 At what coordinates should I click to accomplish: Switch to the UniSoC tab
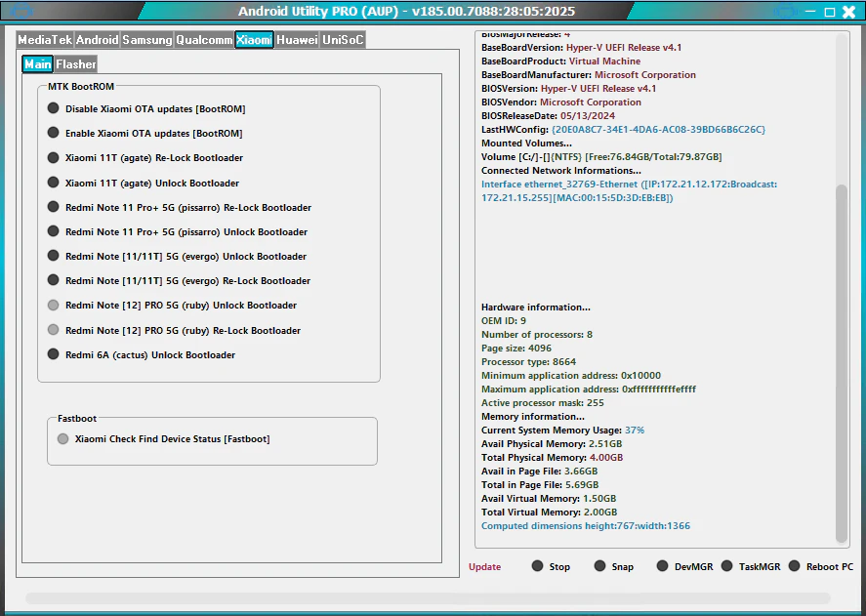343,40
